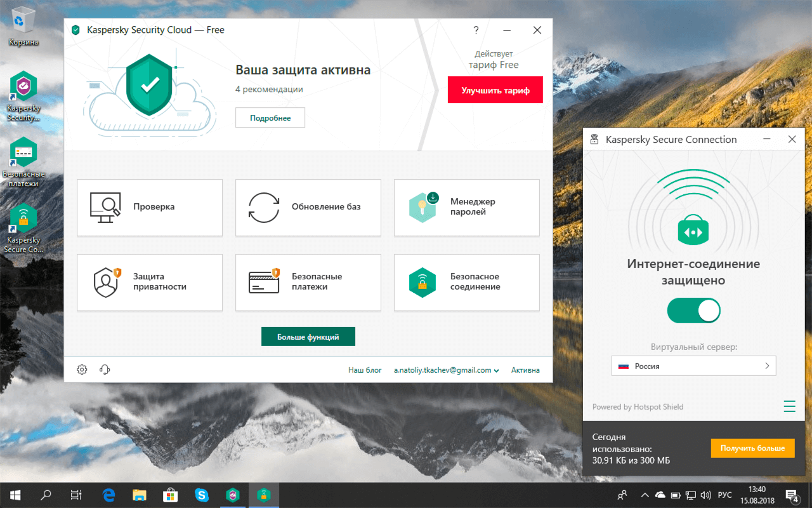The image size is (812, 508).
Task: Switch to Kaspersky Security Cloud taskbar button
Action: [x=232, y=495]
